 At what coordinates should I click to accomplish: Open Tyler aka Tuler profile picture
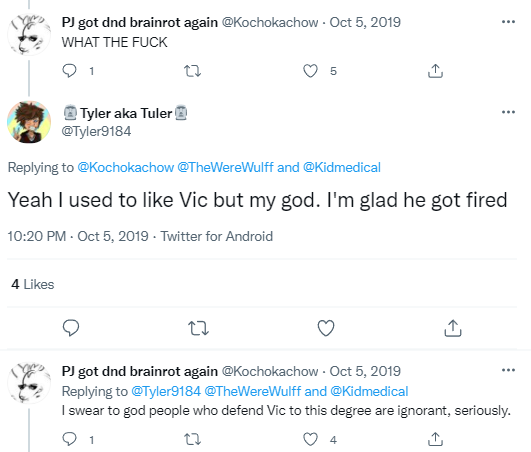coord(29,122)
